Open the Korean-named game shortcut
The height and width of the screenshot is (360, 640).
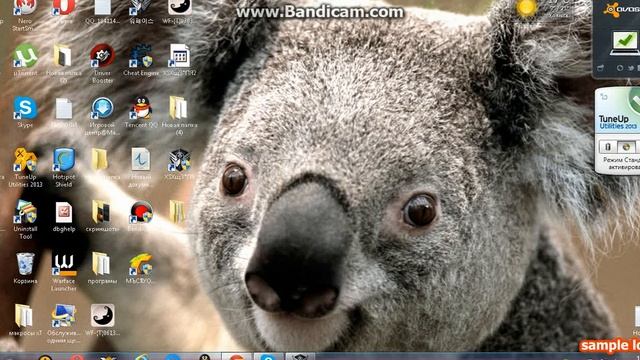pos(141,12)
